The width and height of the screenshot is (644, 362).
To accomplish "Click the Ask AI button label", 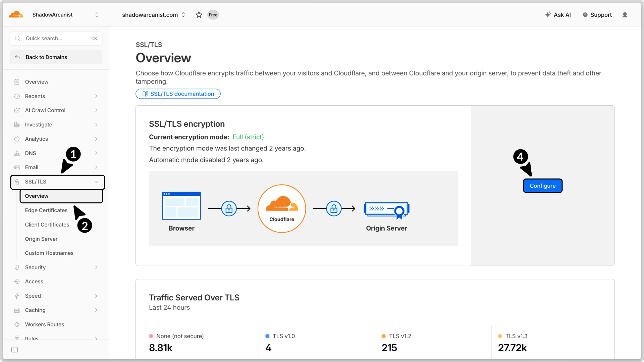I will [562, 15].
